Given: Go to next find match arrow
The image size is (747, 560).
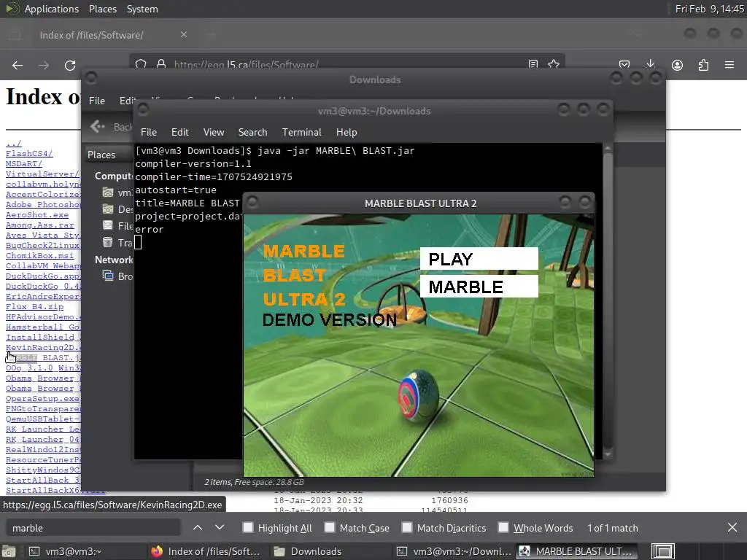Looking at the screenshot, I should pyautogui.click(x=219, y=528).
